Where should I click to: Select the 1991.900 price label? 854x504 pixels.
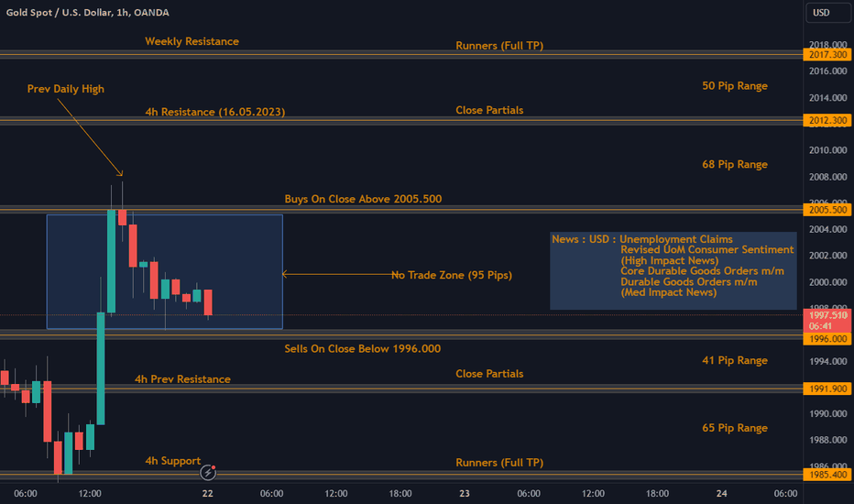[827, 389]
